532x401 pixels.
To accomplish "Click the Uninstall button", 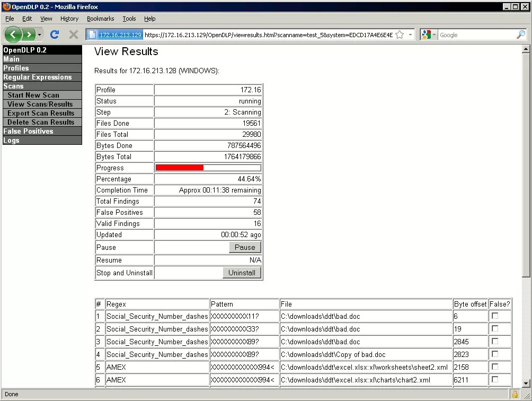I will pyautogui.click(x=242, y=273).
